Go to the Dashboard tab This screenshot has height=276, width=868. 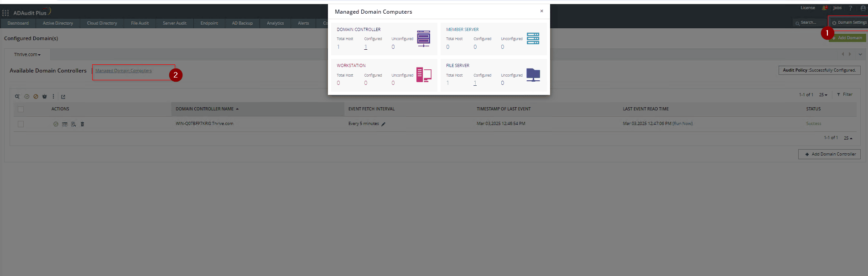pos(18,23)
